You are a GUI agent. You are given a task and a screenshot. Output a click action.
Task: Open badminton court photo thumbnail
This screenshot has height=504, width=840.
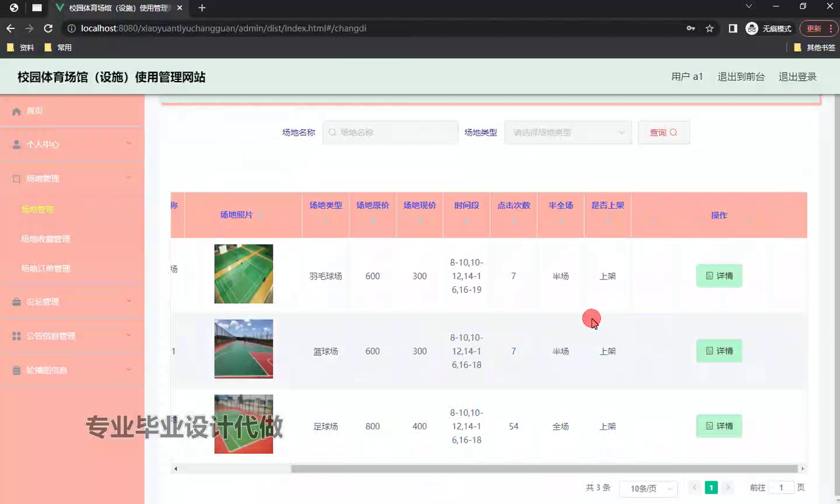pos(243,274)
